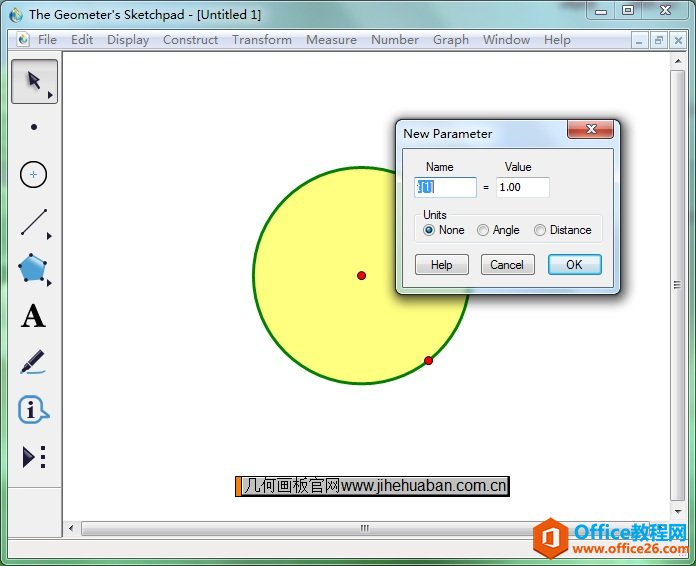This screenshot has height=566, width=696.
Task: Expand the Selection Arrow tool flyout
Action: [50, 95]
